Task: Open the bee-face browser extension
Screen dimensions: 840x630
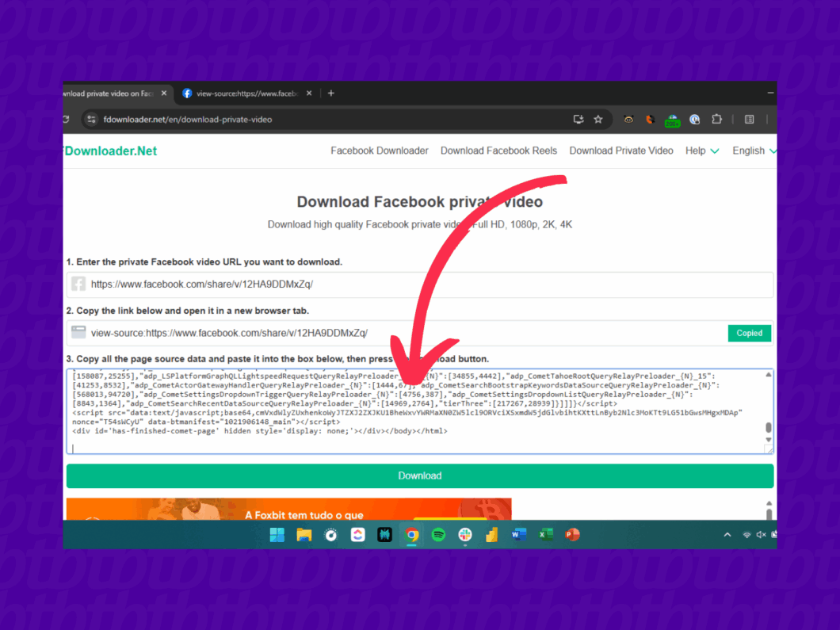Action: 628,120
